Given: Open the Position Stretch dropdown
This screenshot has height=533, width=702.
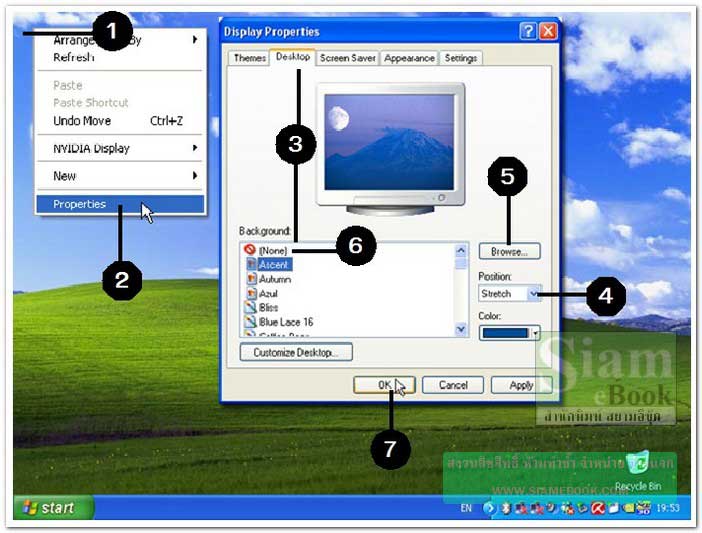Looking at the screenshot, I should 533,294.
